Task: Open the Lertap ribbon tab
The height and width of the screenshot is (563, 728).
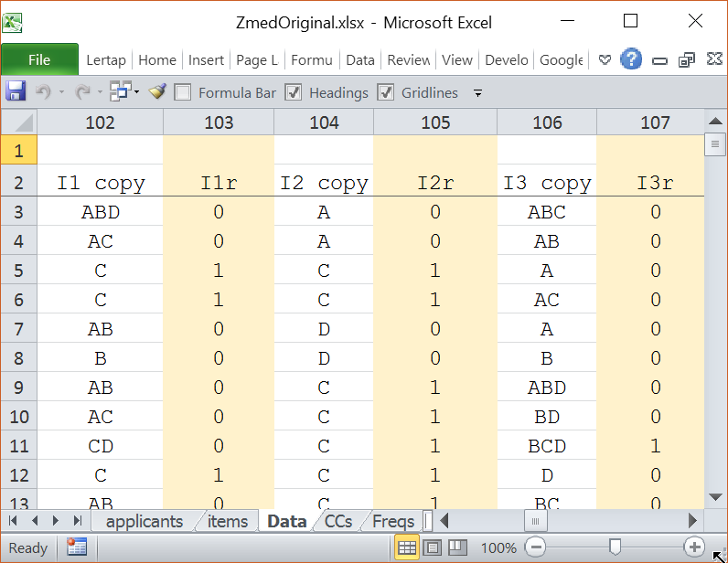Action: pos(106,59)
